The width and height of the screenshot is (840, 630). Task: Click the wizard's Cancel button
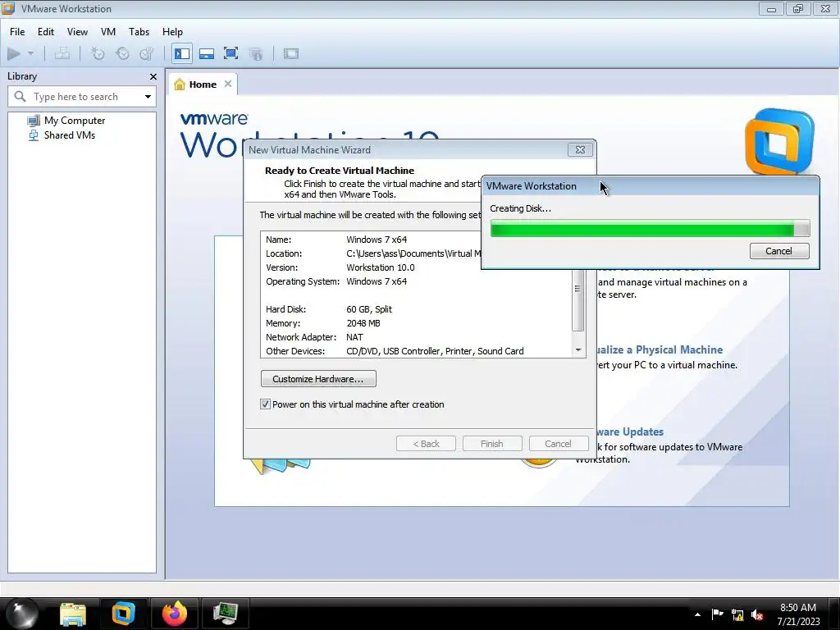coord(558,444)
